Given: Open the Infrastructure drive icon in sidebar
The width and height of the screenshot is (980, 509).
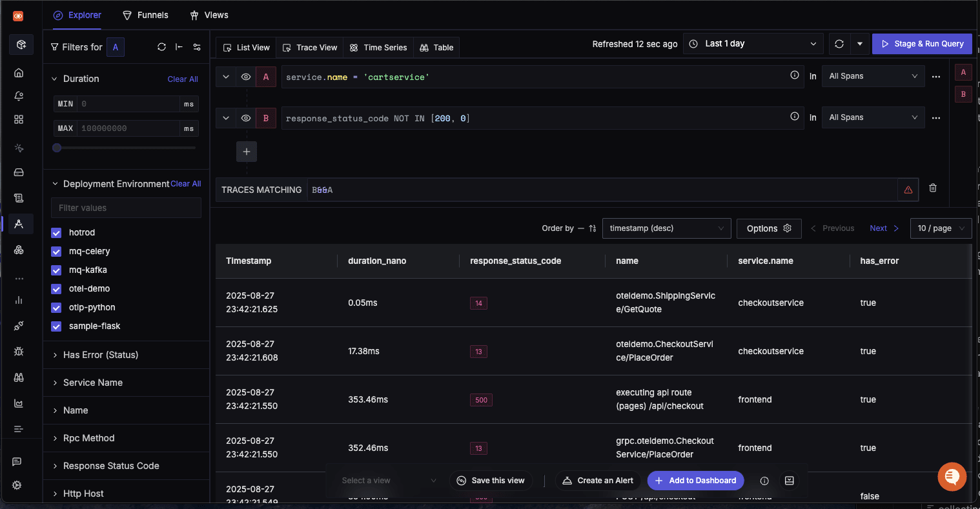Looking at the screenshot, I should click(x=19, y=172).
